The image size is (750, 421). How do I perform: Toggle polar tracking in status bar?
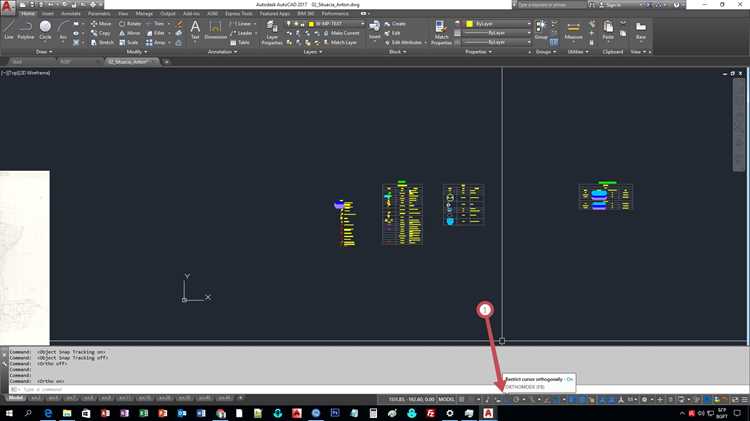[x=516, y=399]
